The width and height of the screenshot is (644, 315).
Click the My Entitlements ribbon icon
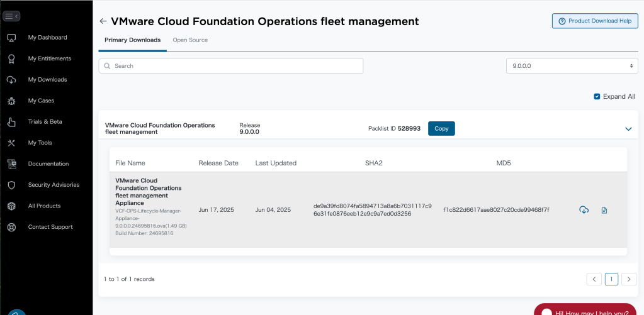click(11, 58)
